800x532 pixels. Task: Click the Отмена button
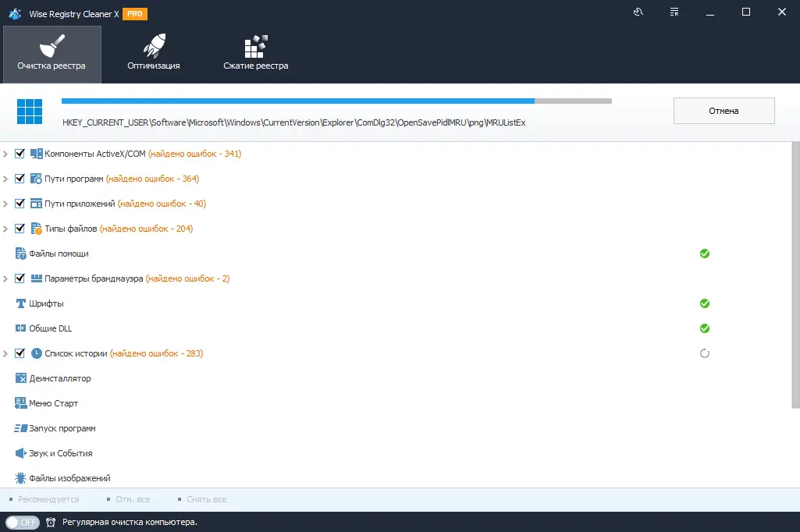coord(724,111)
